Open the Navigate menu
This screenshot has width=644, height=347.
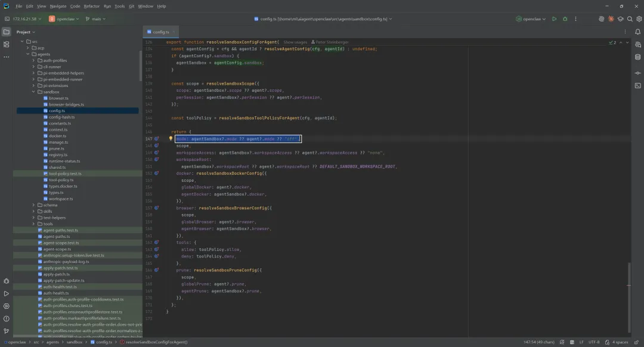pyautogui.click(x=58, y=6)
